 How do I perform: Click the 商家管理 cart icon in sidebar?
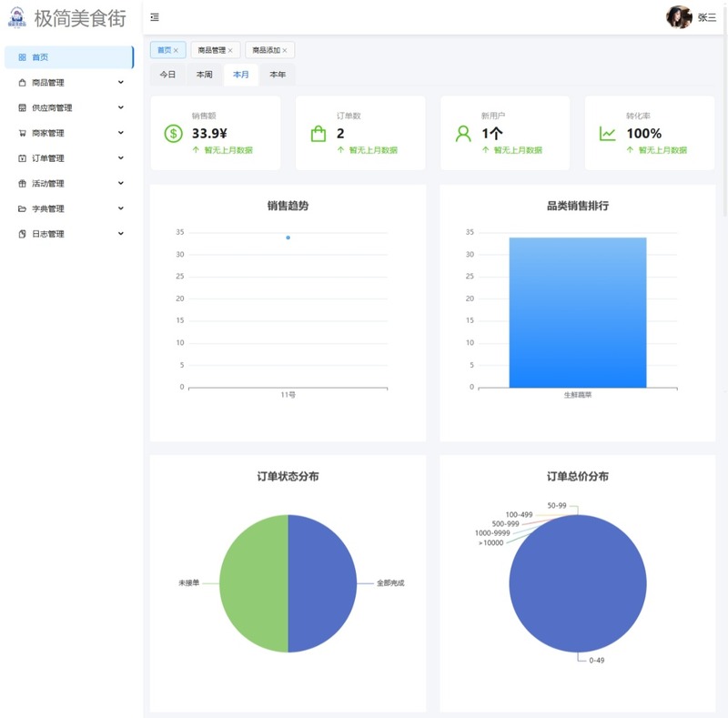(22, 133)
